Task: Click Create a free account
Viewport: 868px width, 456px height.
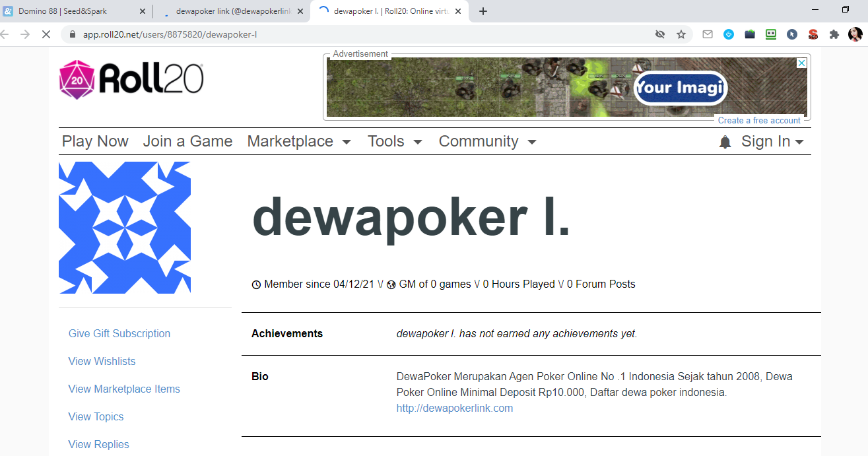Action: click(x=759, y=120)
